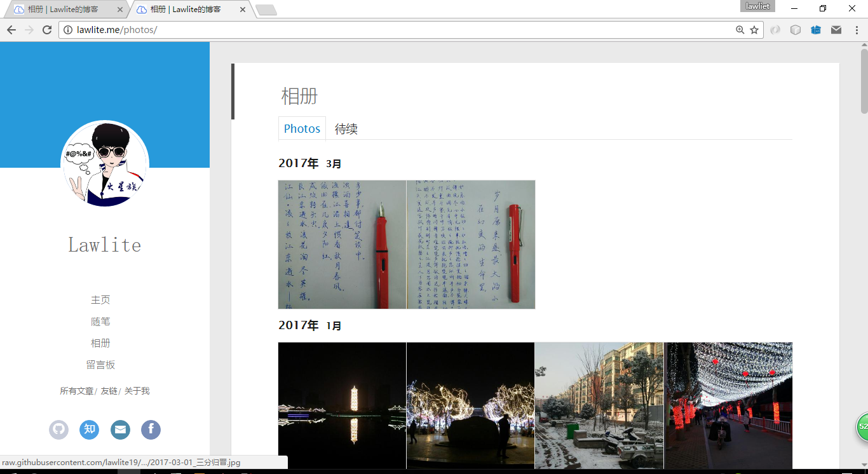
Task: Reload the page
Action: click(x=46, y=30)
